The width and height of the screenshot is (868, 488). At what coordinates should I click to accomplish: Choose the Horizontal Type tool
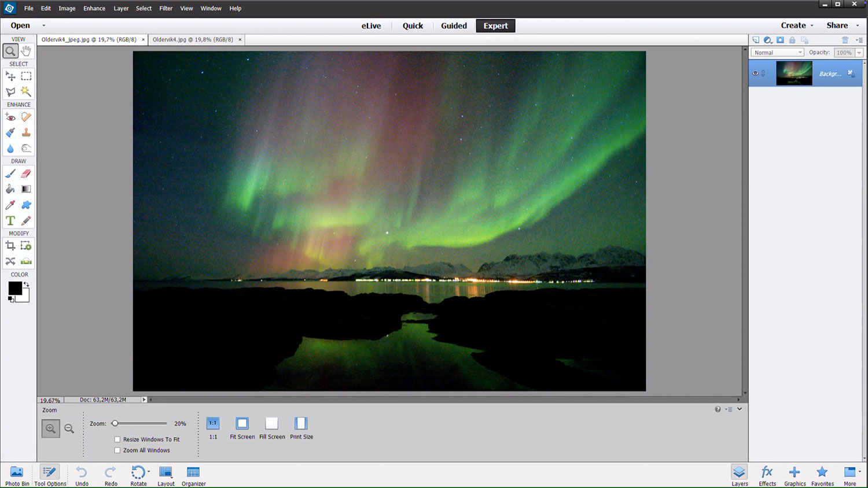tap(10, 221)
